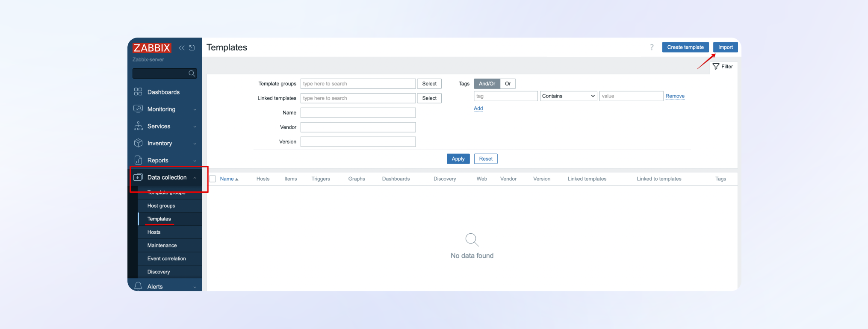Open the Contains tag operator dropdown
The width and height of the screenshot is (868, 329).
coord(568,96)
